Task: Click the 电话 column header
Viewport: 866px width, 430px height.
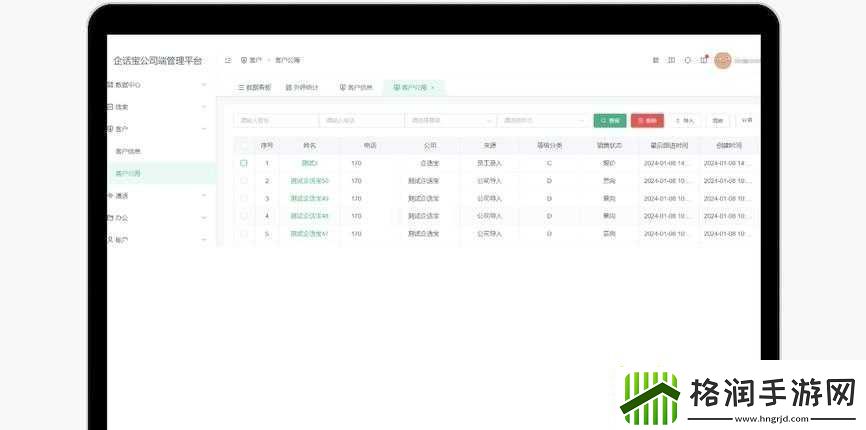Action: pyautogui.click(x=369, y=146)
